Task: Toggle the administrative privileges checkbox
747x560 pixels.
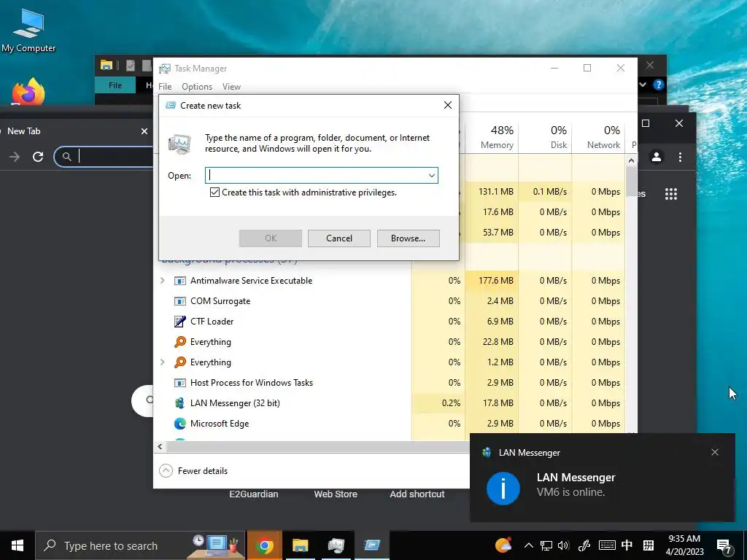Action: (215, 192)
